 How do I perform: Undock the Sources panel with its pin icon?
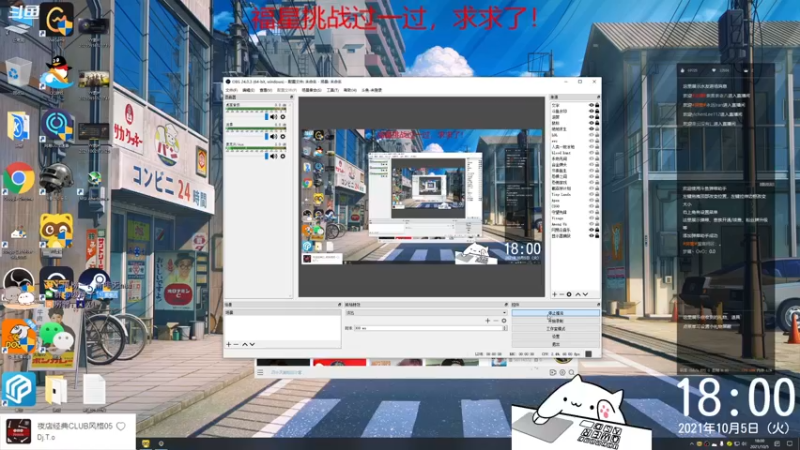[x=598, y=97]
